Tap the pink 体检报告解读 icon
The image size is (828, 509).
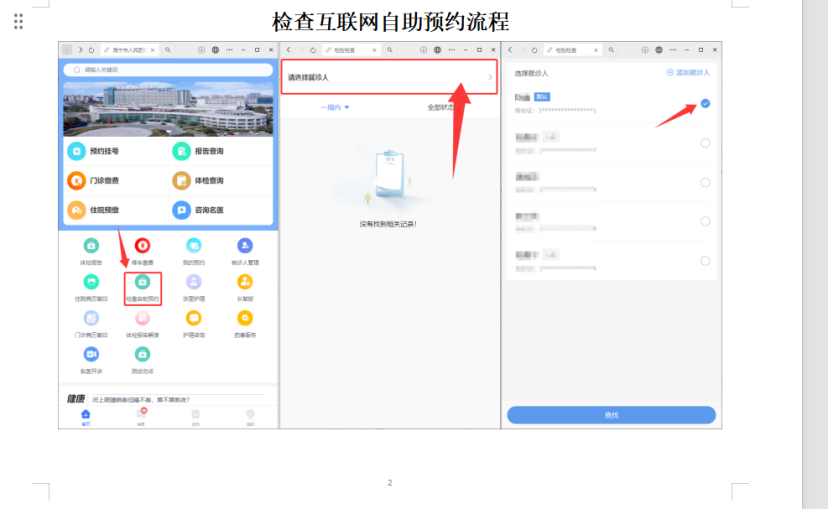142,318
